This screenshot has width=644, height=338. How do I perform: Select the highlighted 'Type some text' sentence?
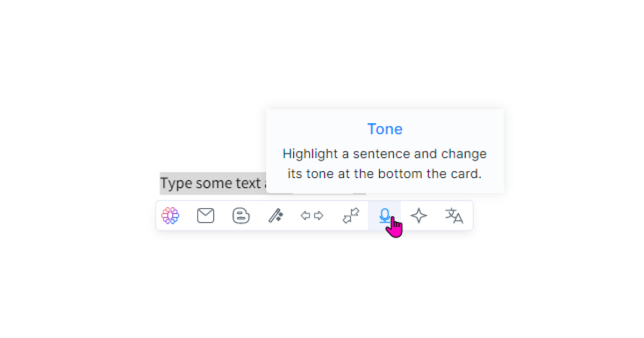click(x=212, y=183)
